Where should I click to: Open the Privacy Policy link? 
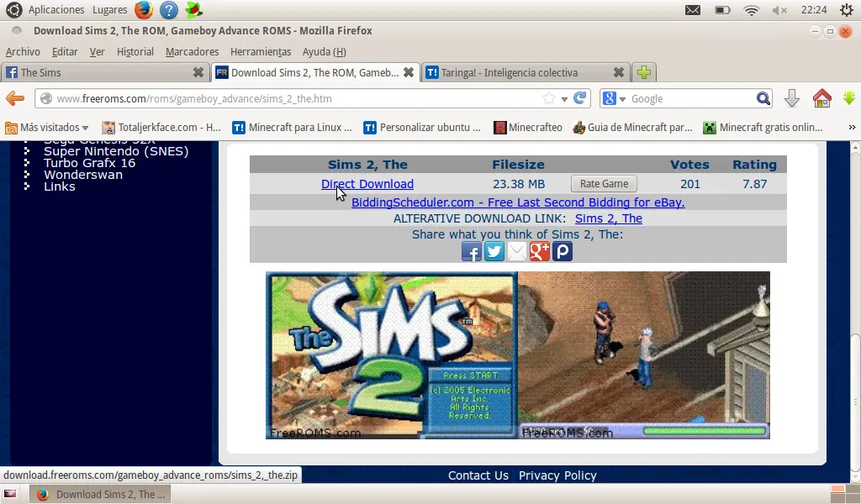click(x=557, y=475)
